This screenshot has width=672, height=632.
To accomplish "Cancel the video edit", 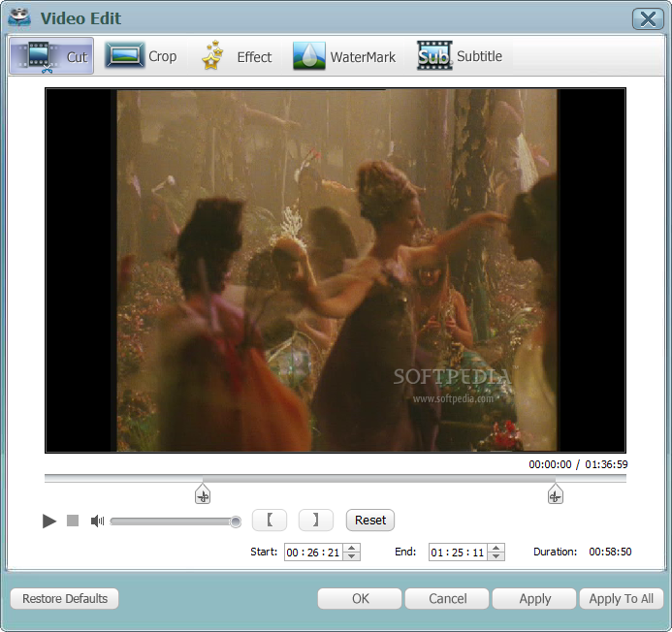I will (x=447, y=599).
